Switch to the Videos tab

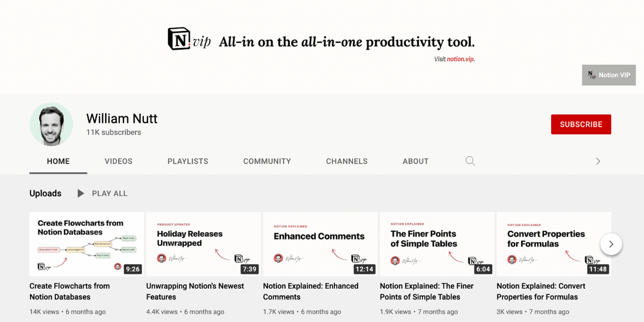click(118, 161)
